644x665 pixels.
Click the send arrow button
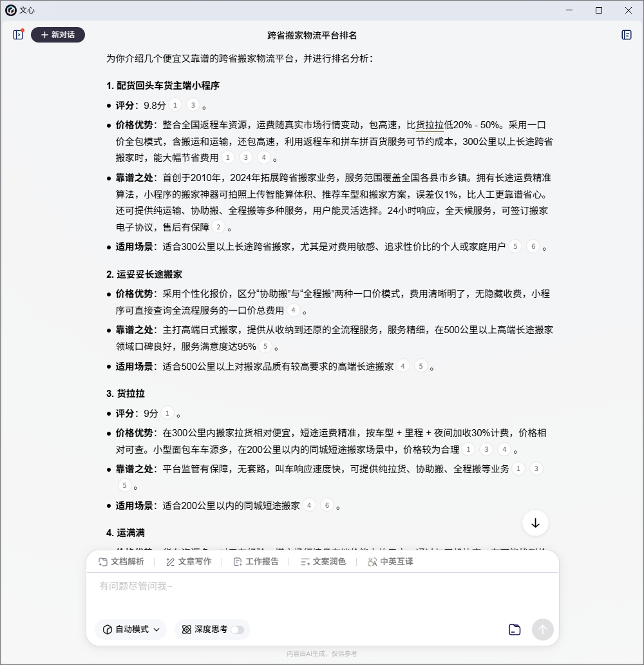[543, 630]
